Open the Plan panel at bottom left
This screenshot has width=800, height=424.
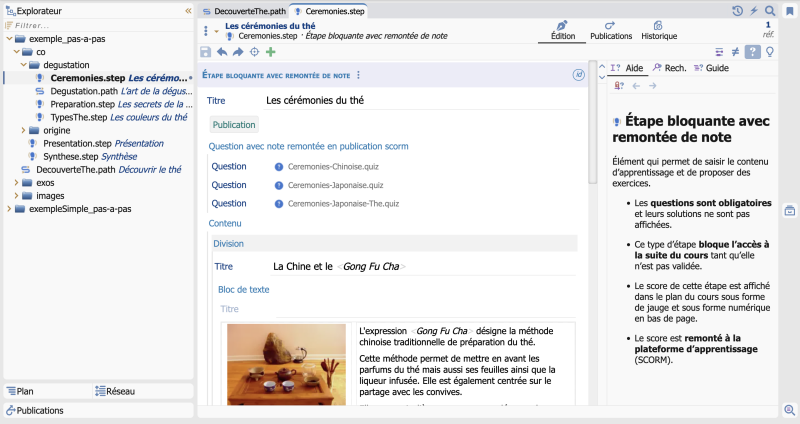pos(48,391)
